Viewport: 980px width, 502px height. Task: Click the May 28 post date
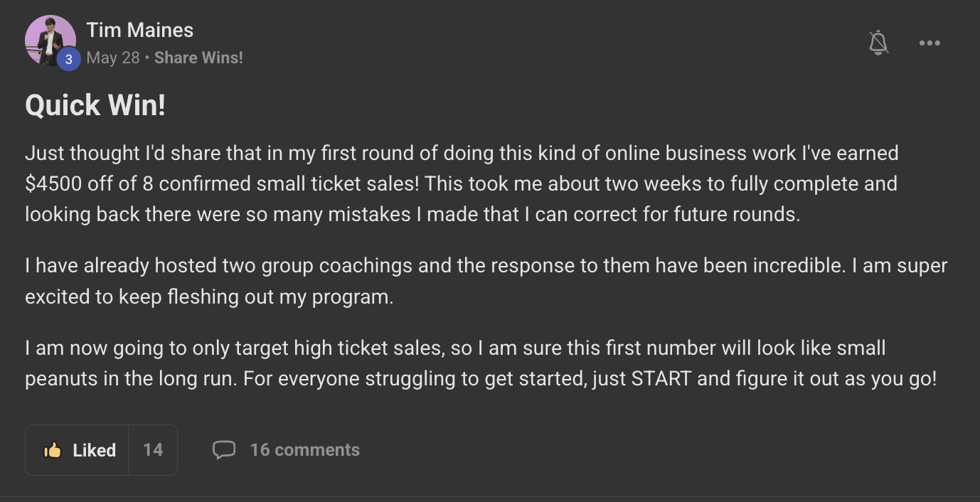112,58
